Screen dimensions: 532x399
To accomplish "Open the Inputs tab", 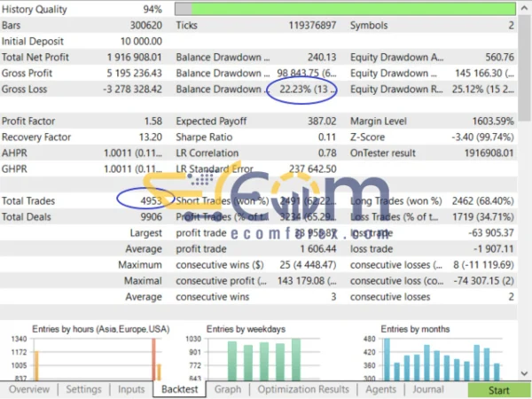I will tap(131, 389).
